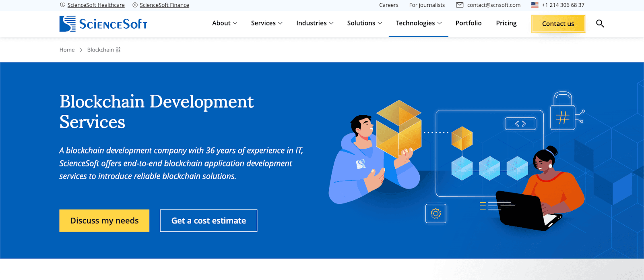The height and width of the screenshot is (280, 644).
Task: Open the For journalists link
Action: pos(427,5)
